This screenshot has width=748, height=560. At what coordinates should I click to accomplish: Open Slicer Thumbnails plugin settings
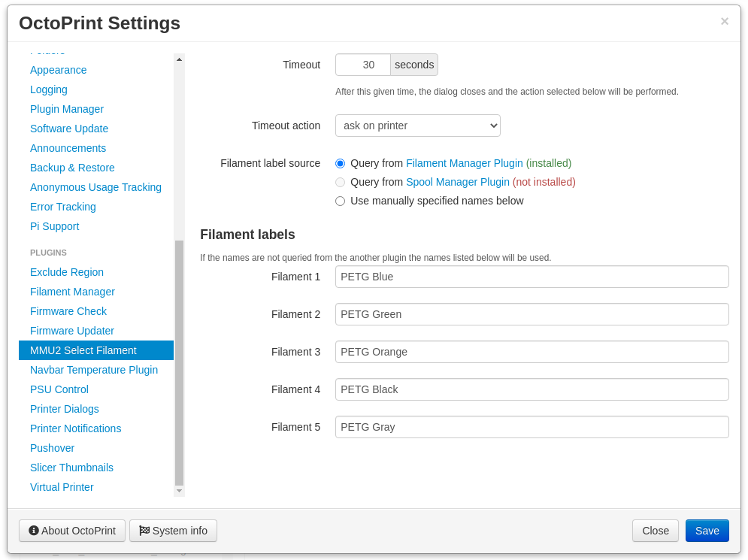click(x=71, y=468)
